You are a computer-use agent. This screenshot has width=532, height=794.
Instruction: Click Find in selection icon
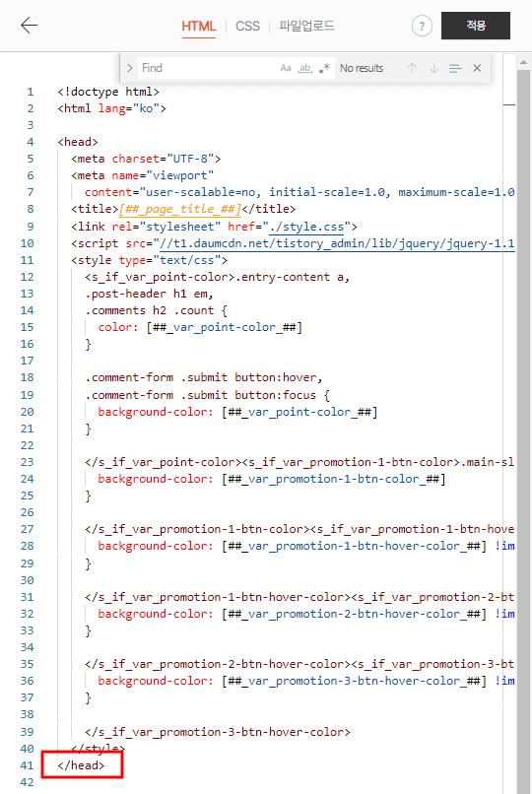[x=455, y=68]
